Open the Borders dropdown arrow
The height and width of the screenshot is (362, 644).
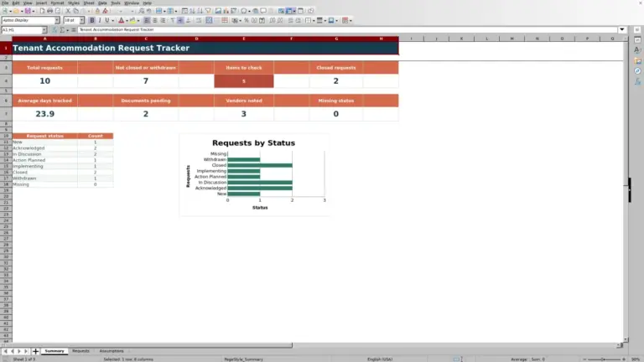tap(314, 20)
